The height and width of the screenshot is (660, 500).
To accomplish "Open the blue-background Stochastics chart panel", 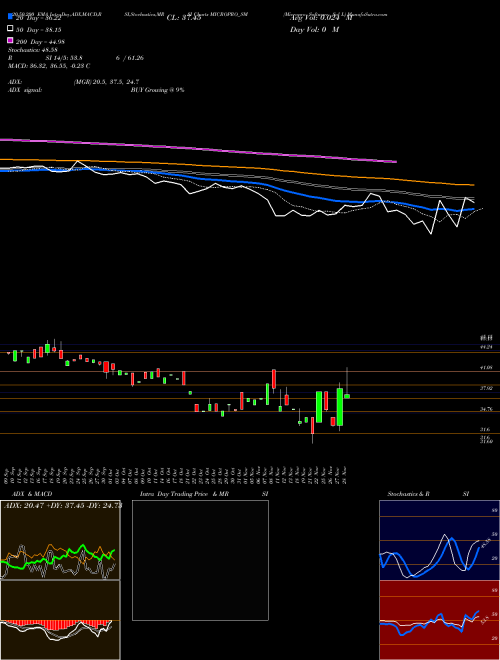I will point(439,540).
